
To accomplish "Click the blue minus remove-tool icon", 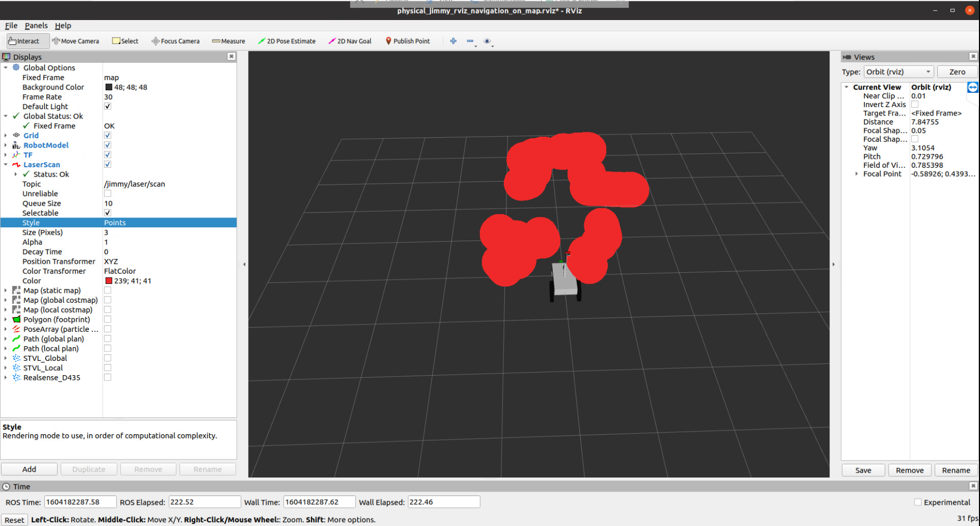I will 470,41.
